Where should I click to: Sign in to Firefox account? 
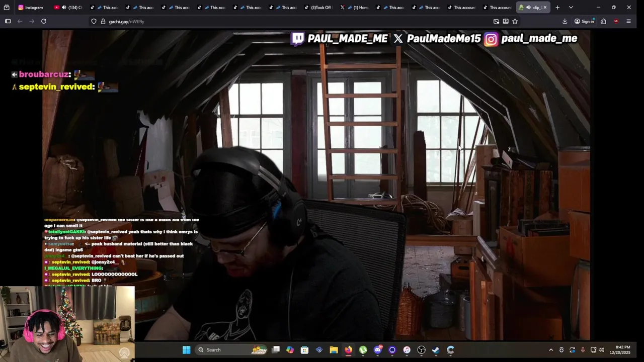584,21
